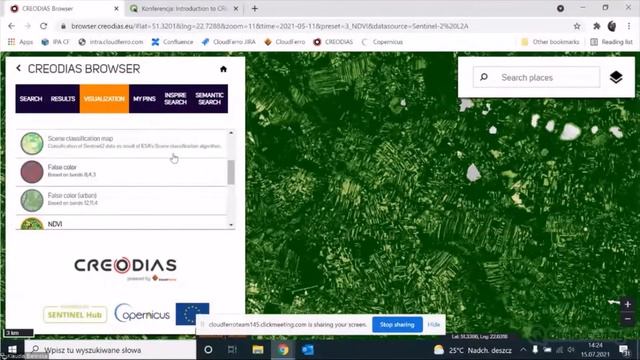Open Chrome three-dot menu
Image resolution: width=640 pixels, height=360 pixels.
pyautogui.click(x=629, y=26)
